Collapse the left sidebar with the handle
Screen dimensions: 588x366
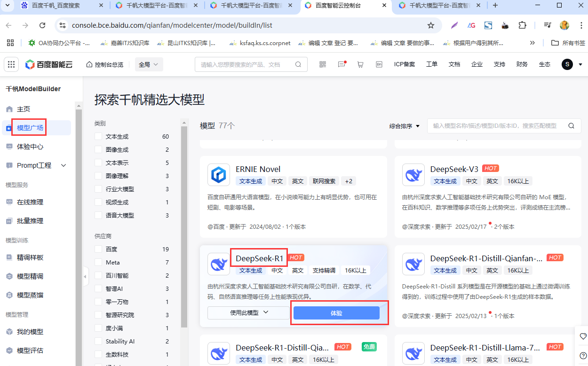85,277
